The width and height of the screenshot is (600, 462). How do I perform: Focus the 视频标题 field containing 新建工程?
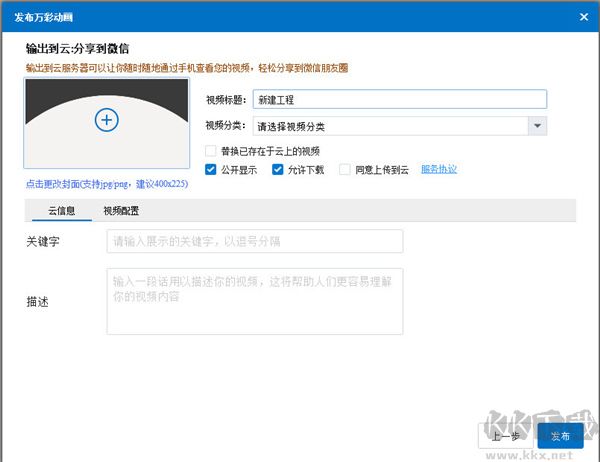click(398, 100)
